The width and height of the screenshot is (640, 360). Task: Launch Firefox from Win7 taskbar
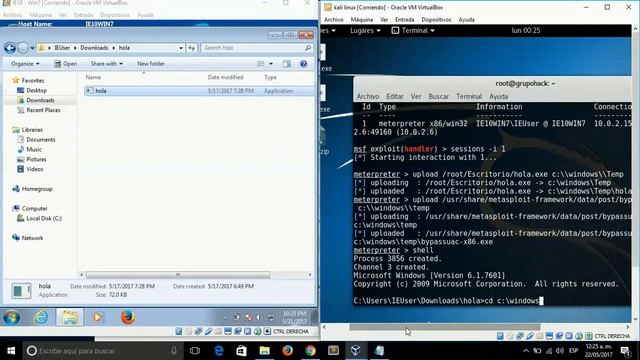click(128, 317)
